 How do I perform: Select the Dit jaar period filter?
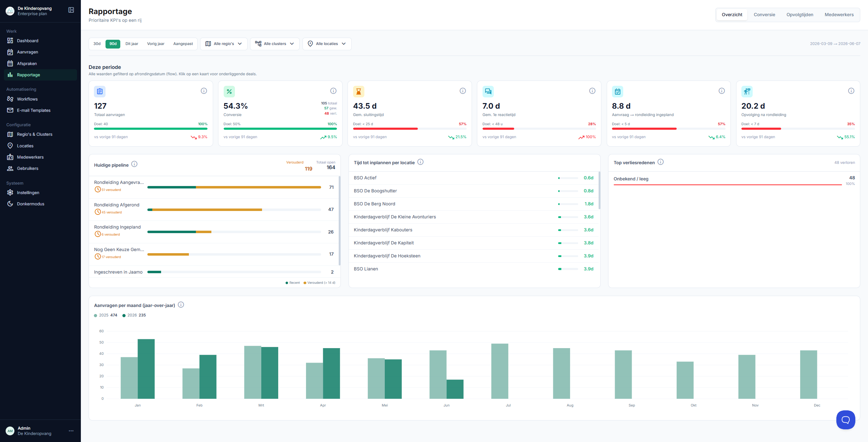(132, 44)
